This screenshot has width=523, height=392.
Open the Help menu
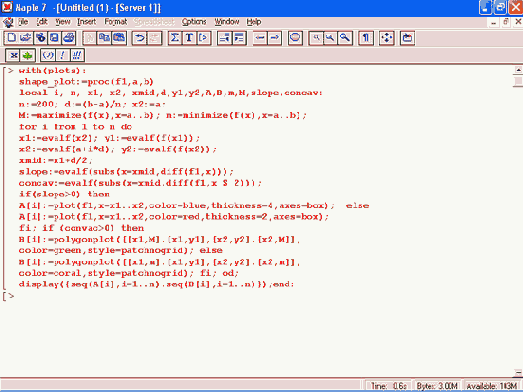coord(254,22)
